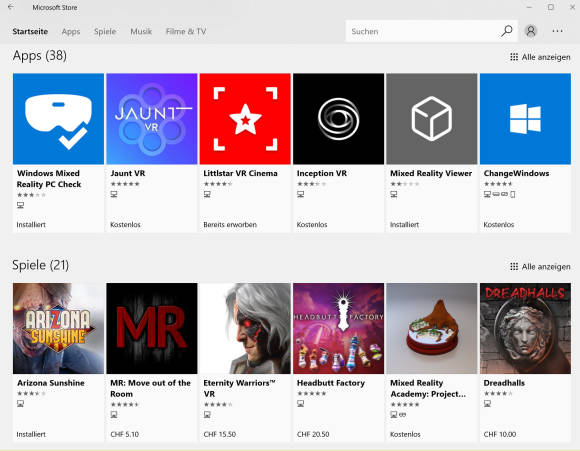Click the CHF 10.00 price
The width and height of the screenshot is (580, 451).
point(500,434)
